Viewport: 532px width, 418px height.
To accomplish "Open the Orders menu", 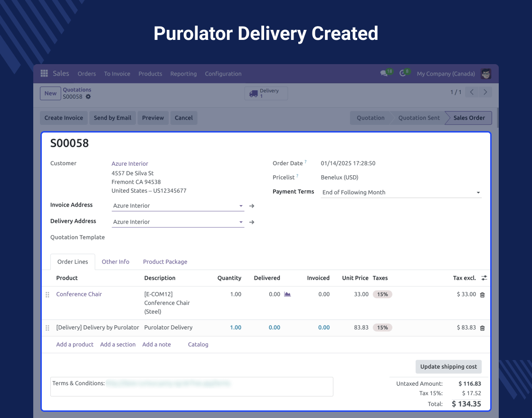I will 86,74.
